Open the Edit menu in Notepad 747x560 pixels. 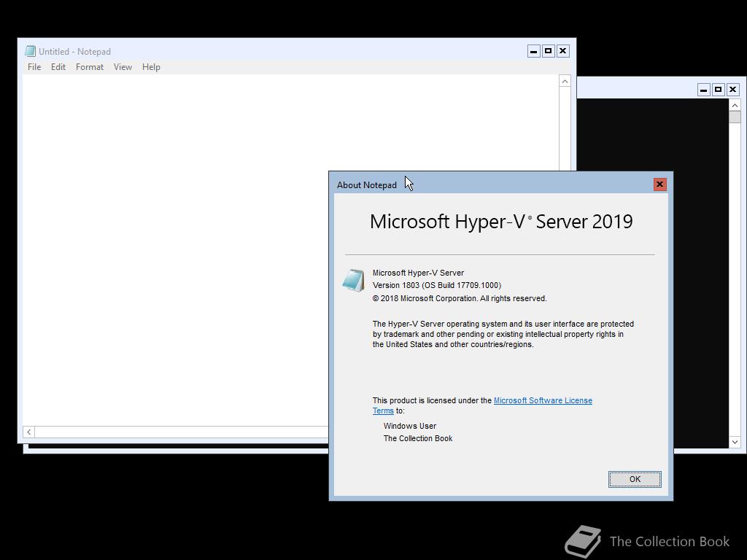click(58, 67)
